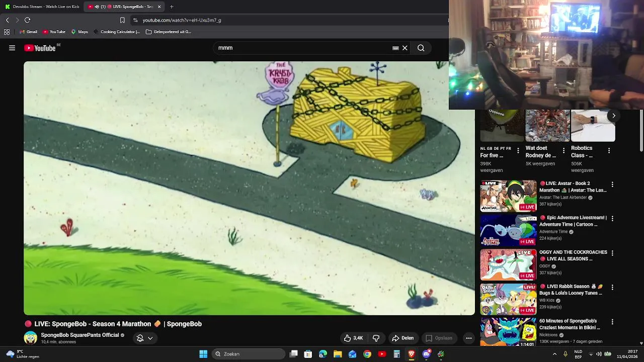Open options for 'Wat doet Rodney de ...' video
Screen dimensions: 644x362
(x=563, y=150)
